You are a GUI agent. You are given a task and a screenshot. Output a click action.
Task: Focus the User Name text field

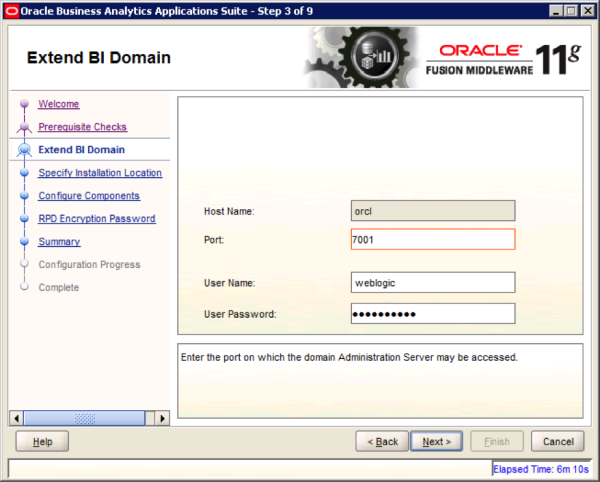tap(432, 283)
